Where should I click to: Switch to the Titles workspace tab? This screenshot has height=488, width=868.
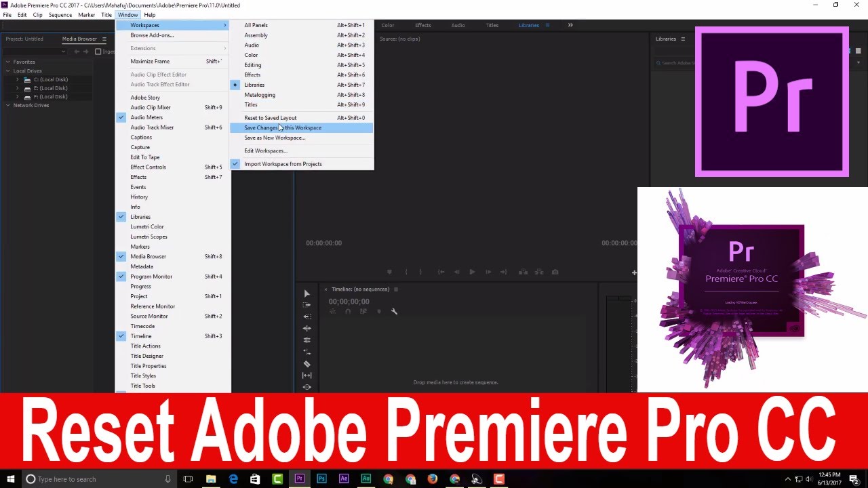point(492,25)
